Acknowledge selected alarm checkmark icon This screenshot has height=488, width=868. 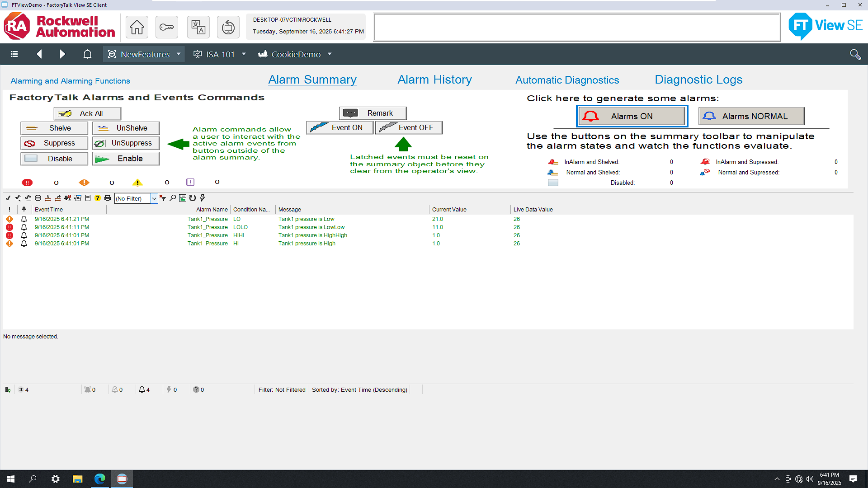(x=8, y=198)
